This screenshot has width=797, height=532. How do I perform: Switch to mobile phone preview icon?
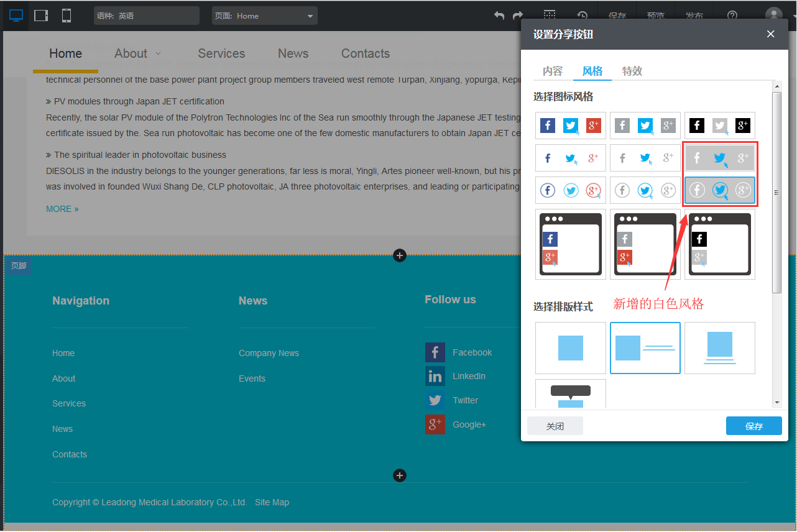[67, 16]
